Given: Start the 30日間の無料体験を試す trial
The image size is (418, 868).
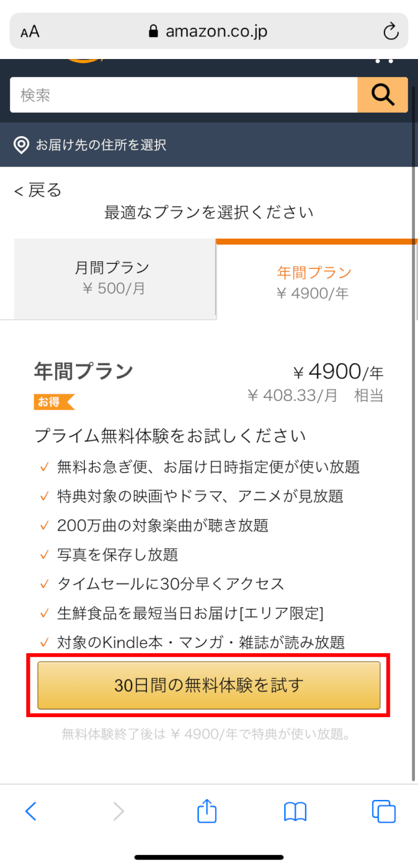Looking at the screenshot, I should (209, 685).
